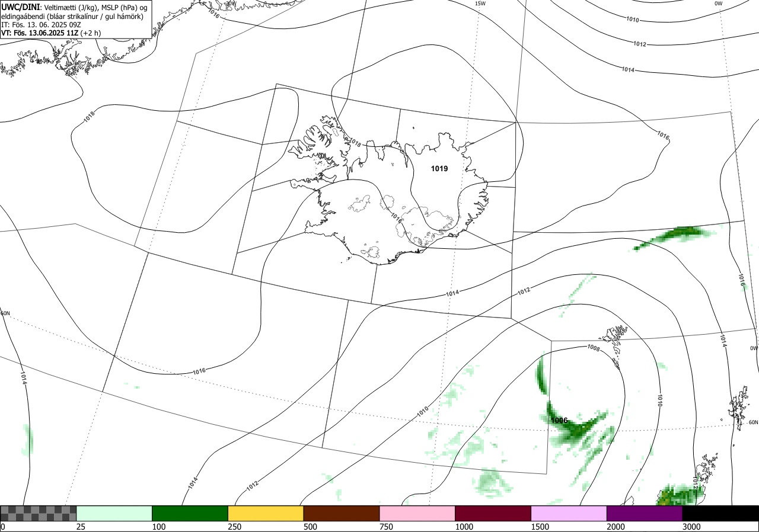The image size is (759, 532).
Task: Click the legend scale value '25'
Action: point(81,527)
